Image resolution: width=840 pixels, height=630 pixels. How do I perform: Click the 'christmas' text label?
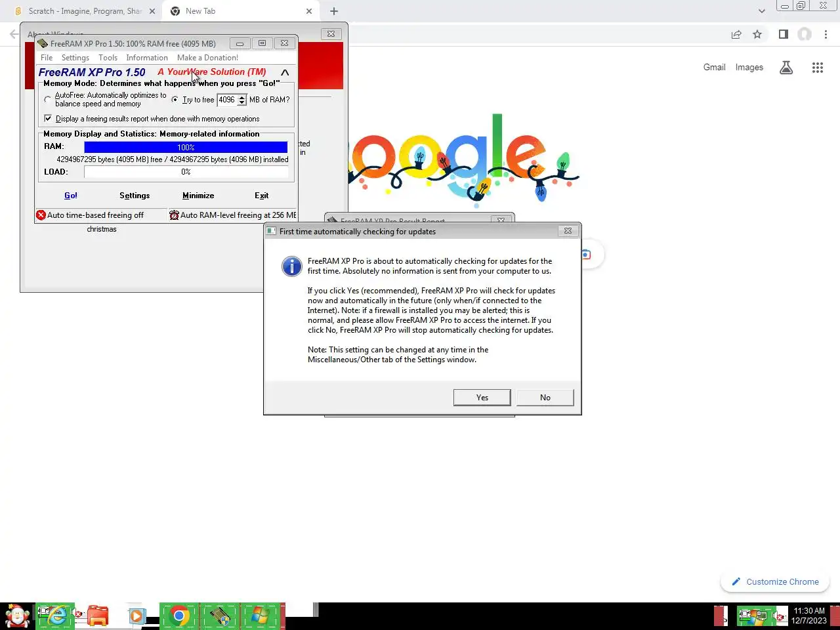(x=102, y=229)
